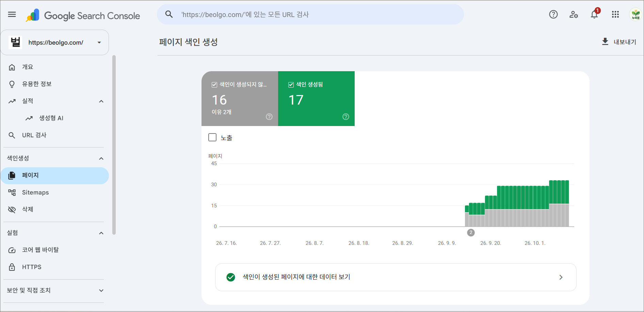Open the Google apps grid
The width and height of the screenshot is (644, 312).
[615, 14]
